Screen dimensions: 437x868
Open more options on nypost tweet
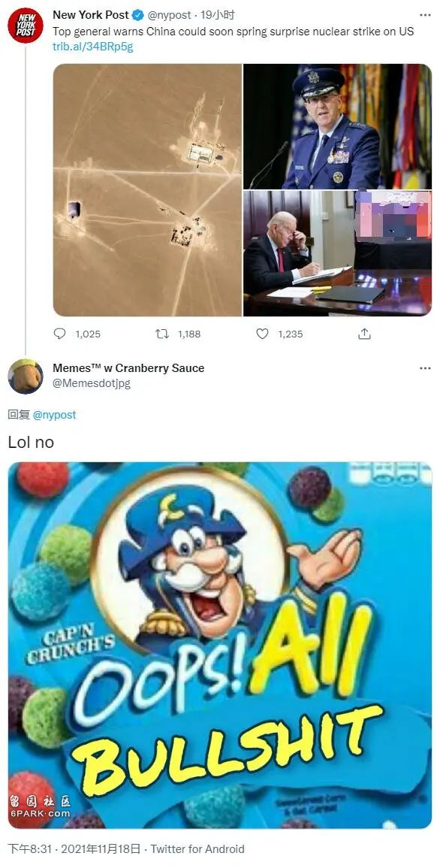pyautogui.click(x=425, y=15)
